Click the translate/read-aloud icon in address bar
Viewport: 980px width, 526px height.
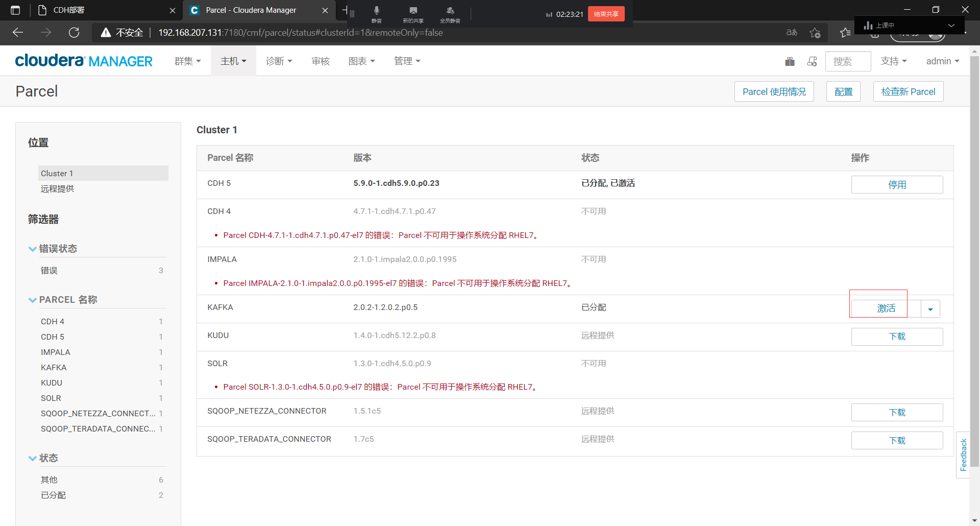(x=792, y=33)
